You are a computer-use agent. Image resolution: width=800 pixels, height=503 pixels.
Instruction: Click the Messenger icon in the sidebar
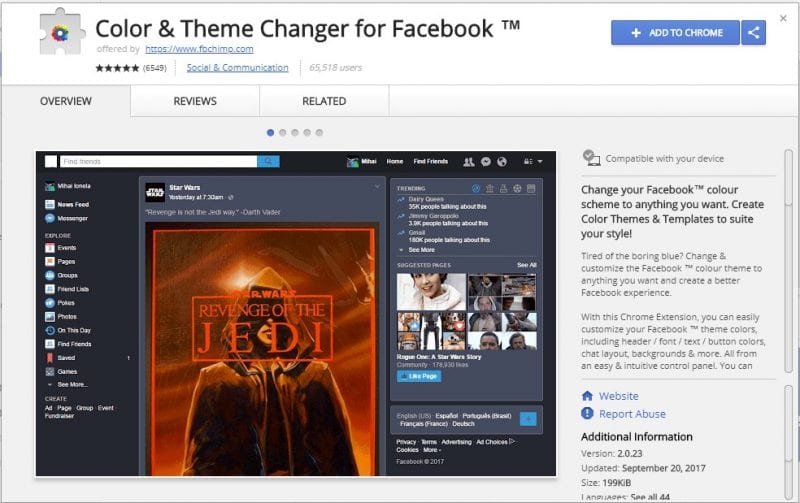point(50,218)
